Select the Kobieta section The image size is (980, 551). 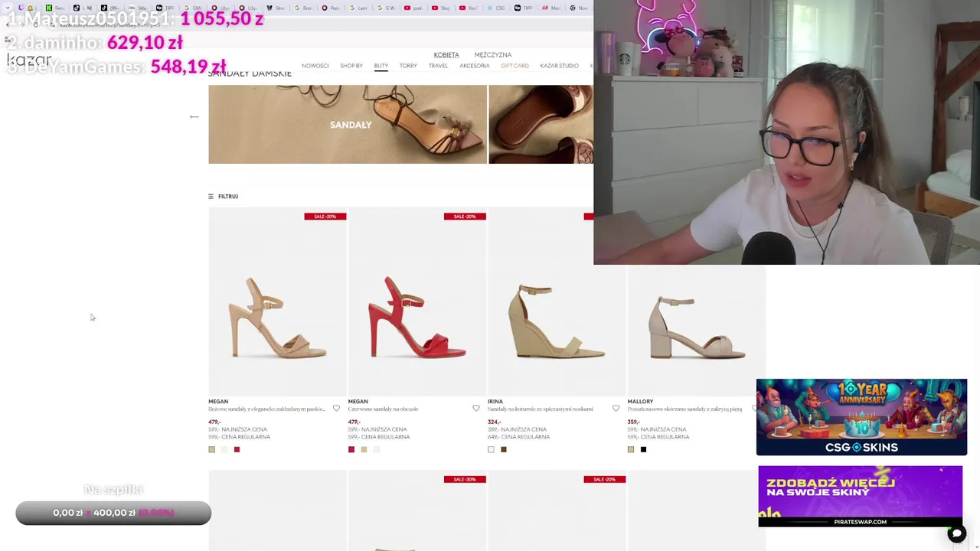[x=446, y=55]
